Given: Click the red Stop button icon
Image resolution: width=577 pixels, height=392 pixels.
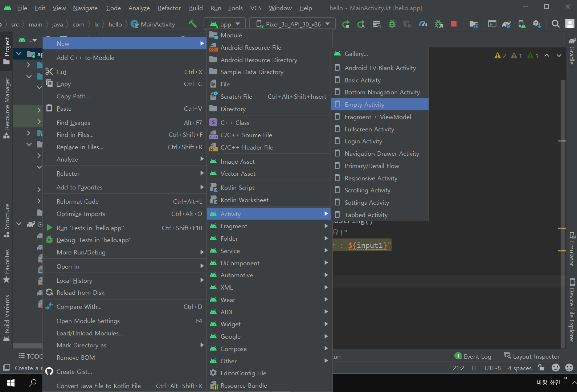Looking at the screenshot, I should tap(454, 24).
